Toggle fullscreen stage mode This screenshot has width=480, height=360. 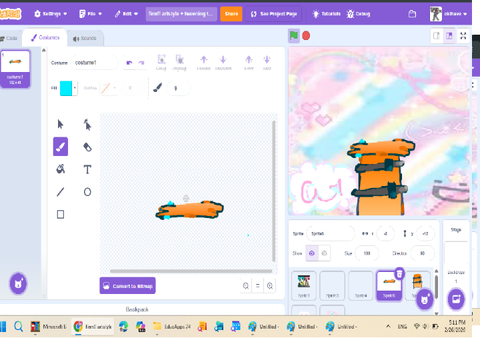point(463,36)
